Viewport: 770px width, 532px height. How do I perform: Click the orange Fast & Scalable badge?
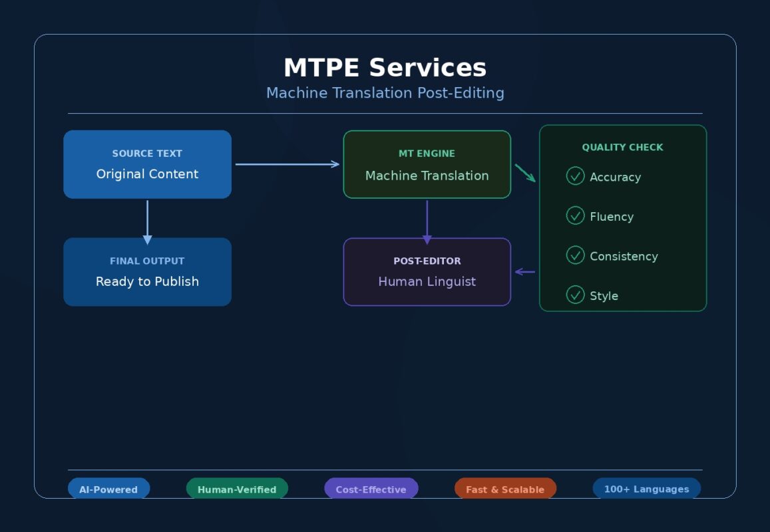(505, 489)
